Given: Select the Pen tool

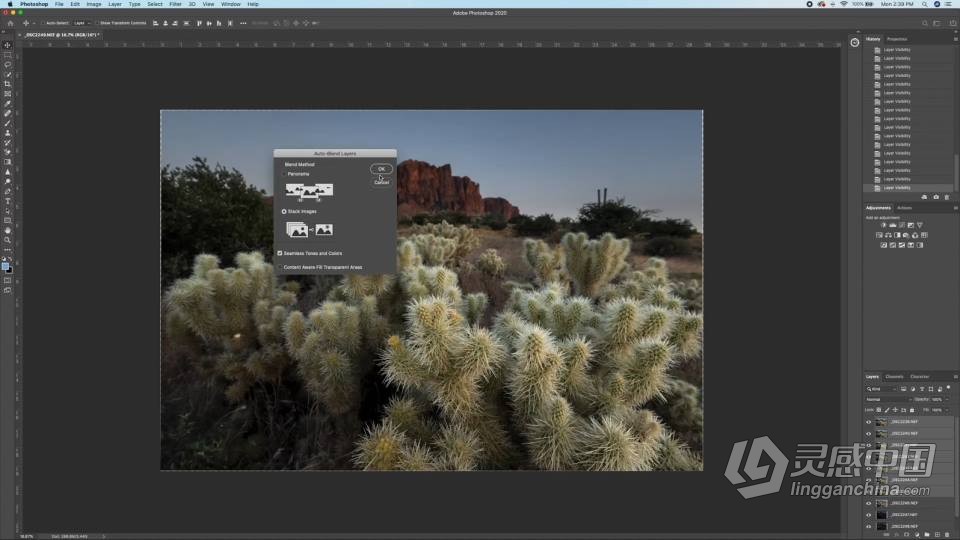Looking at the screenshot, I should tap(7, 191).
